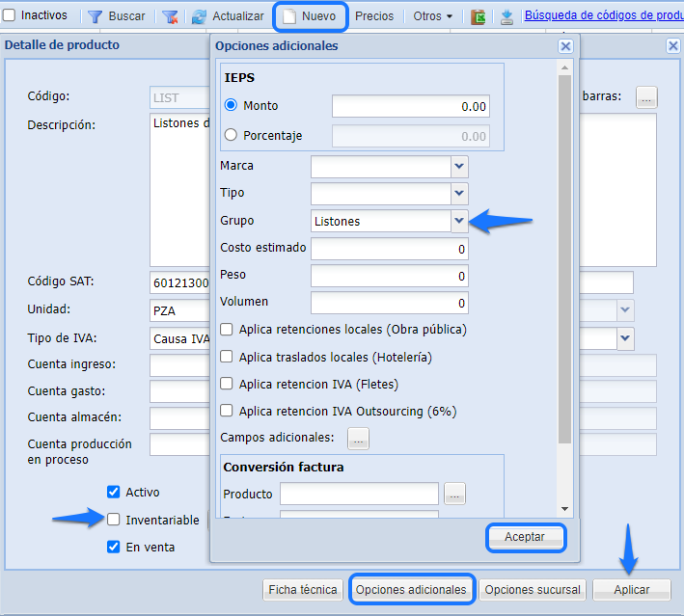Open the Otros toolbar menu
Viewport: 684px width, 616px height.
pyautogui.click(x=433, y=16)
